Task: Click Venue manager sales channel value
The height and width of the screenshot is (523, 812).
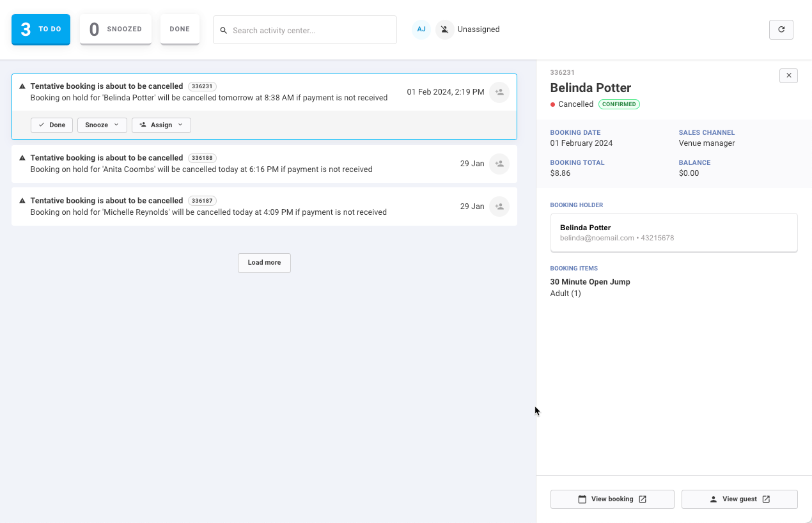Action: click(x=707, y=143)
